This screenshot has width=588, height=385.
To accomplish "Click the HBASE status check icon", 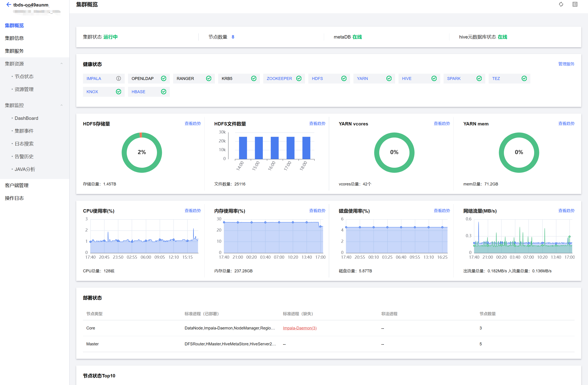I will [x=163, y=92].
